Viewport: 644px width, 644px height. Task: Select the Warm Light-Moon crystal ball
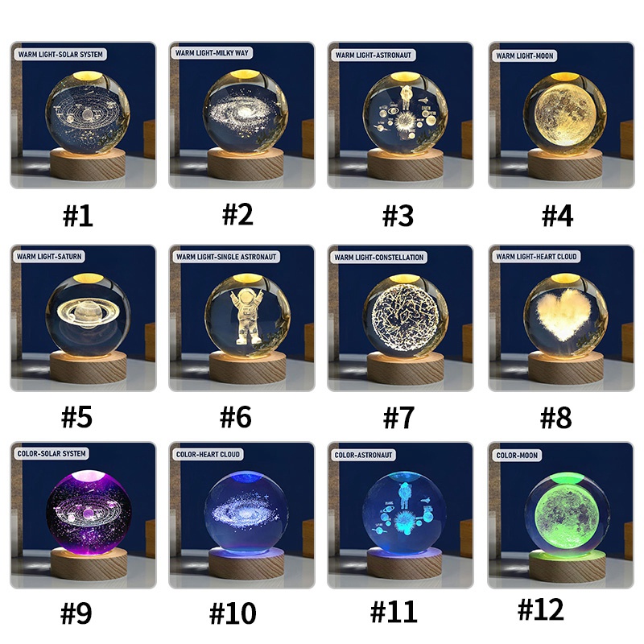click(x=561, y=115)
